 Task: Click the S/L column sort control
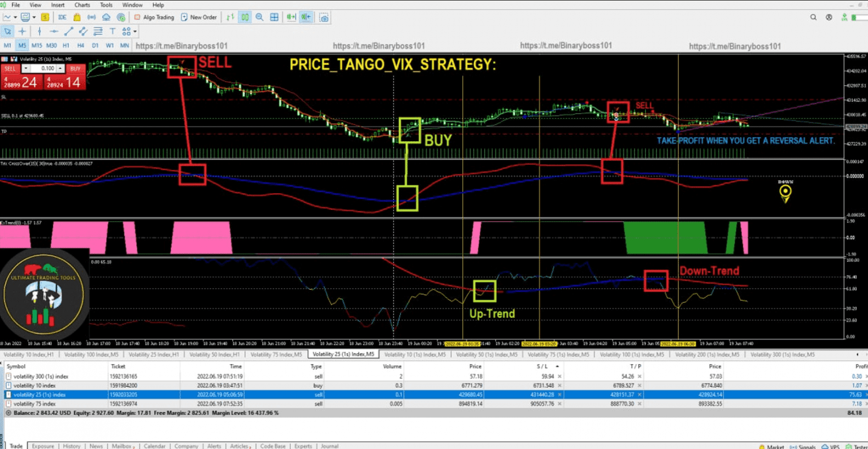557,367
